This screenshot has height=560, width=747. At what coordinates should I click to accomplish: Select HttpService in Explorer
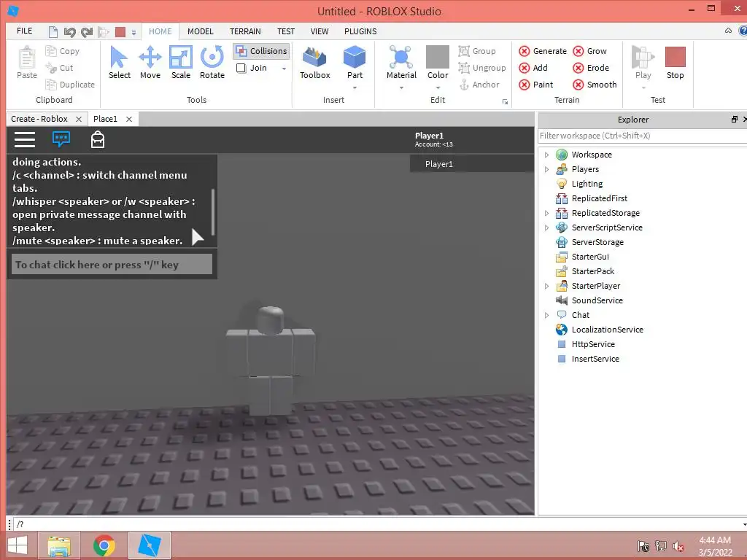pos(593,344)
